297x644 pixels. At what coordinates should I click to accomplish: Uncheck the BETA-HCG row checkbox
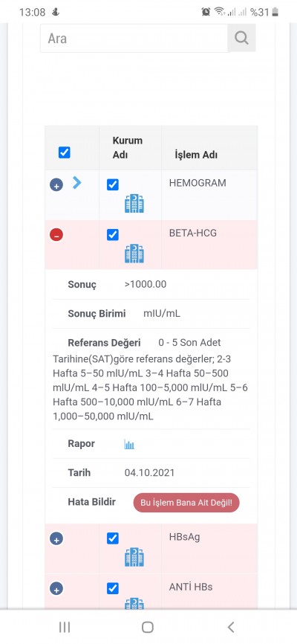click(113, 235)
